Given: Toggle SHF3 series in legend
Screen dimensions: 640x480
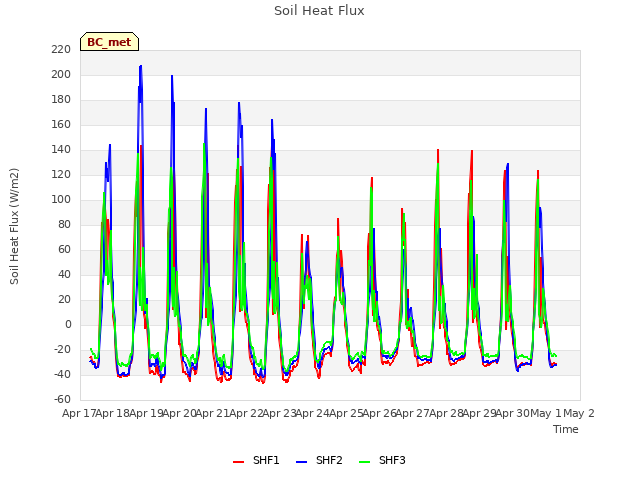Looking at the screenshot, I should coord(382,460).
